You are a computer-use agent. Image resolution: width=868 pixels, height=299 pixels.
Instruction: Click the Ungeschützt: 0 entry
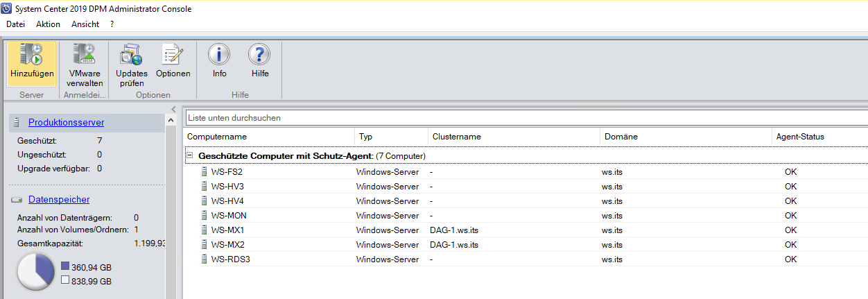point(60,154)
